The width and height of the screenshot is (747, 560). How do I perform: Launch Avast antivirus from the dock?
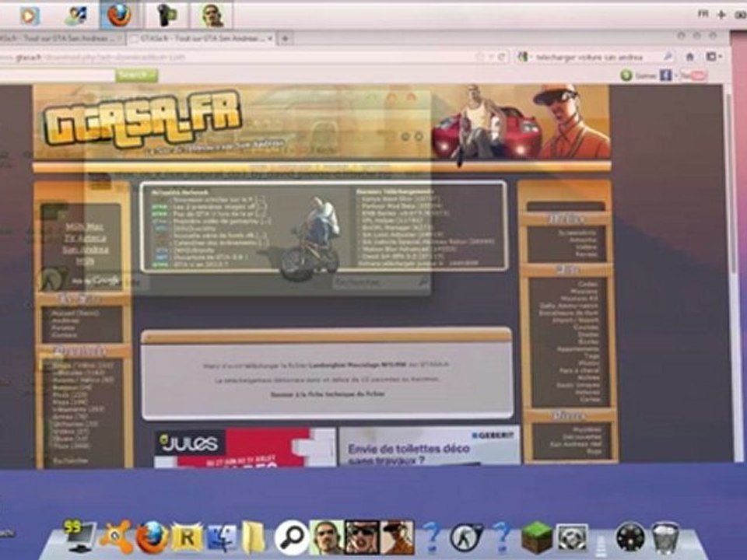coord(115,537)
